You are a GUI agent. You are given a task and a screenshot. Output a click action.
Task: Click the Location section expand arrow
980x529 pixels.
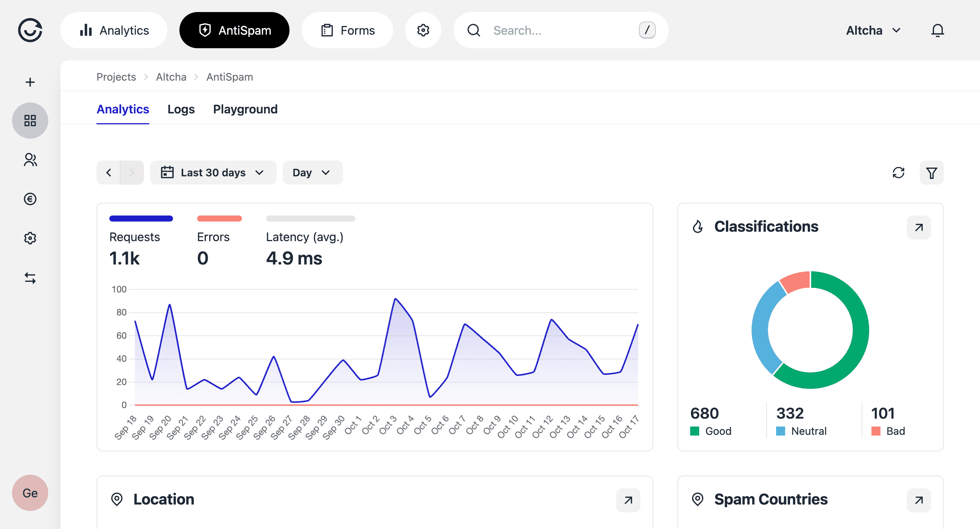(629, 500)
